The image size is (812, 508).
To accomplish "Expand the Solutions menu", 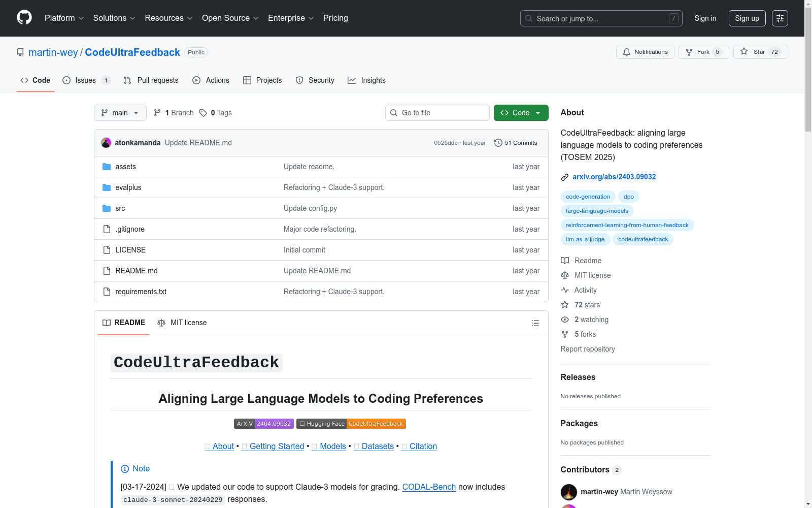I will click(114, 18).
